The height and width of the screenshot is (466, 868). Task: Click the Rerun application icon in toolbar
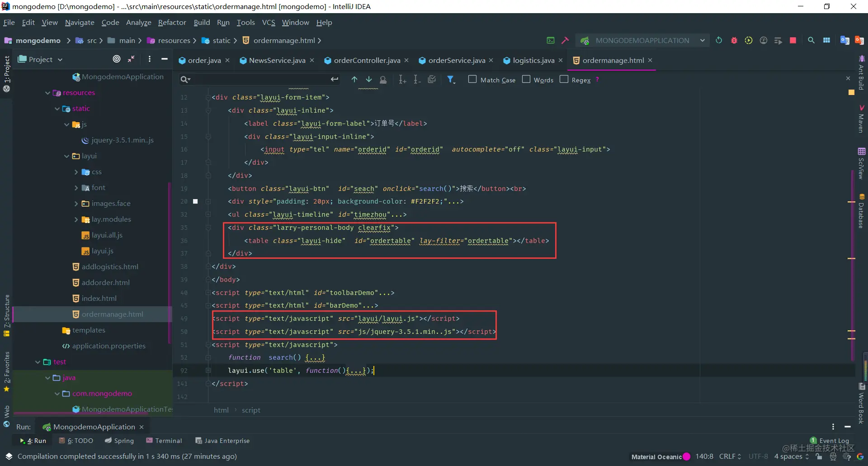point(719,40)
